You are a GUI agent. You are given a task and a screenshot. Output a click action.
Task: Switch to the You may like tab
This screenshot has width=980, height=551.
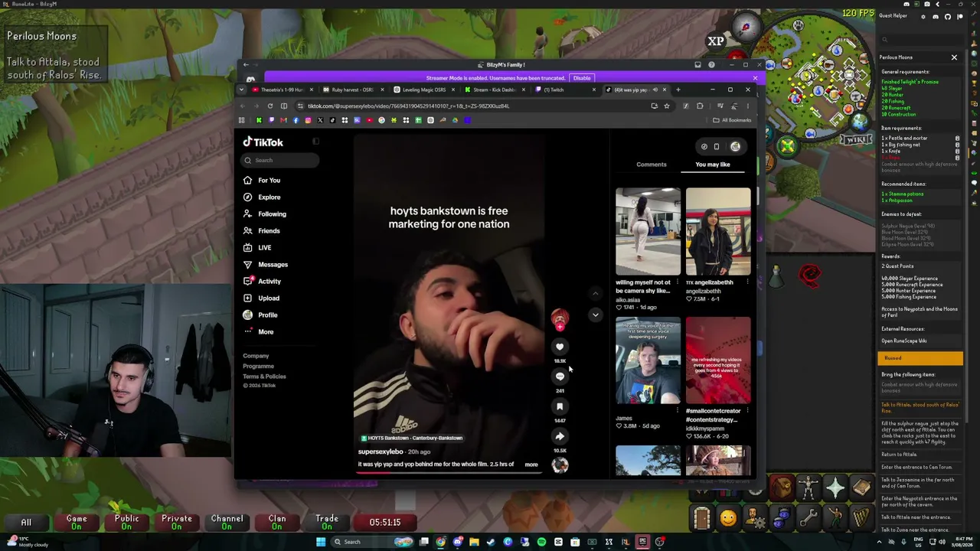(x=713, y=165)
